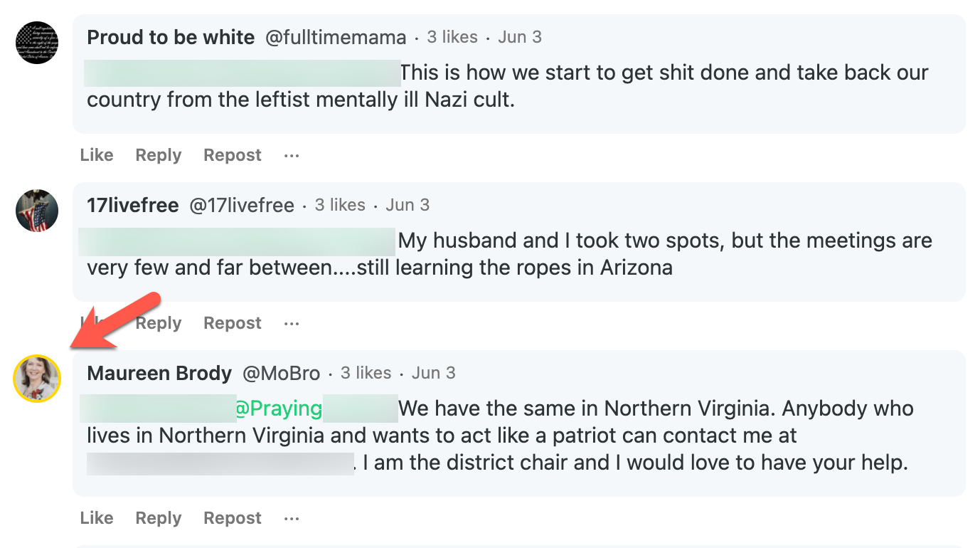
Task: Click the @Praying mention link
Action: click(279, 409)
